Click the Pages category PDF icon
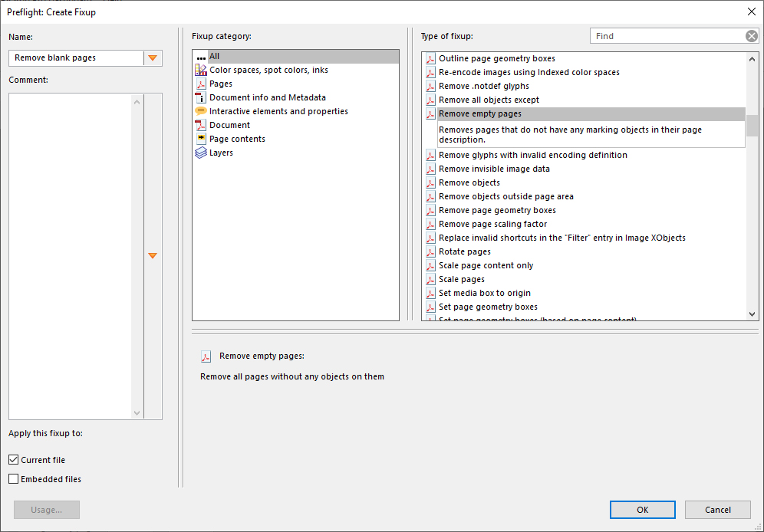Viewport: 764px width, 532px height. pos(201,84)
